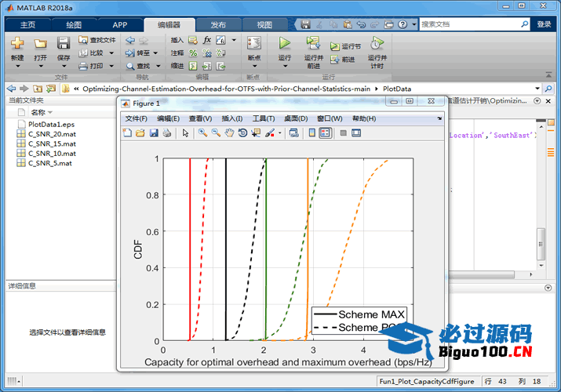
Task: Click the rotate 3D tool icon
Action: point(243,133)
